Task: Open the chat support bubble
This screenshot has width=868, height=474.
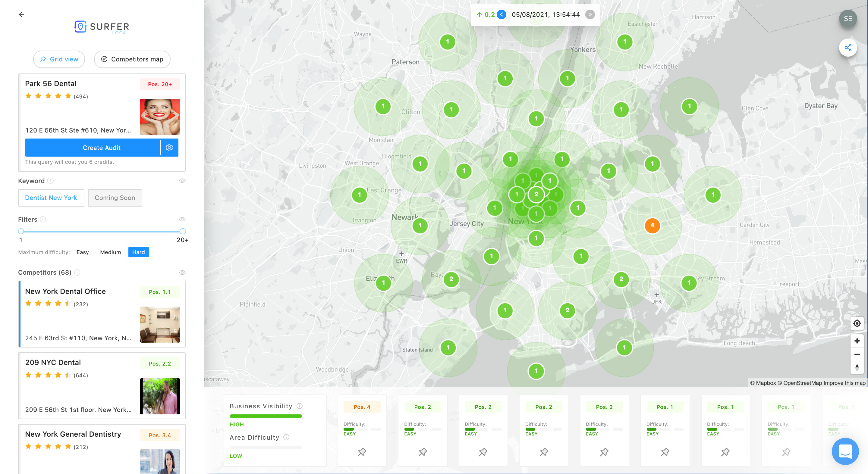Action: coord(845,451)
